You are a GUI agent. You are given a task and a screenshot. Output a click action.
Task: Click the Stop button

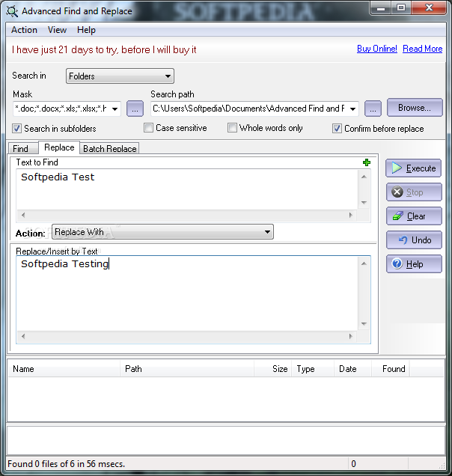coord(414,192)
